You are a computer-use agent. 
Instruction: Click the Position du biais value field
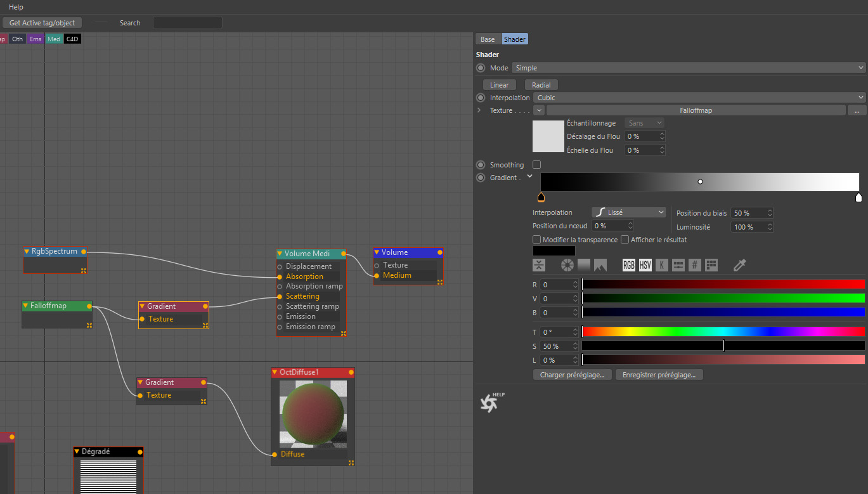[751, 213]
